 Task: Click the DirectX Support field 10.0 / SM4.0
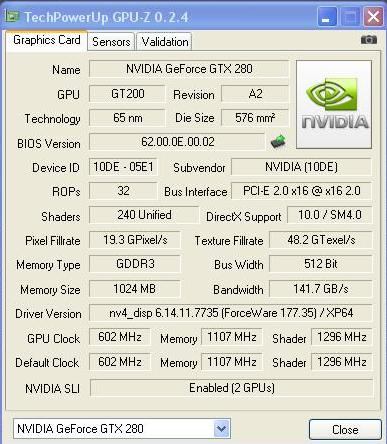click(330, 215)
